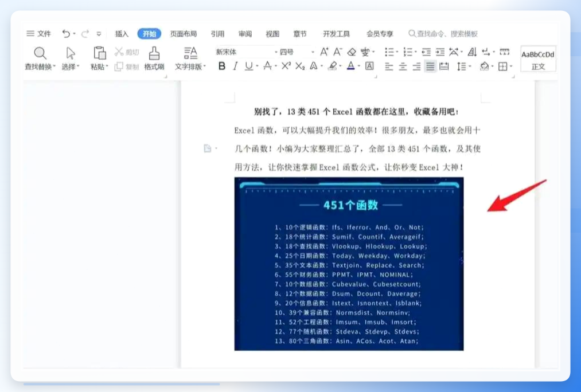Center align the paragraph

pos(403,66)
